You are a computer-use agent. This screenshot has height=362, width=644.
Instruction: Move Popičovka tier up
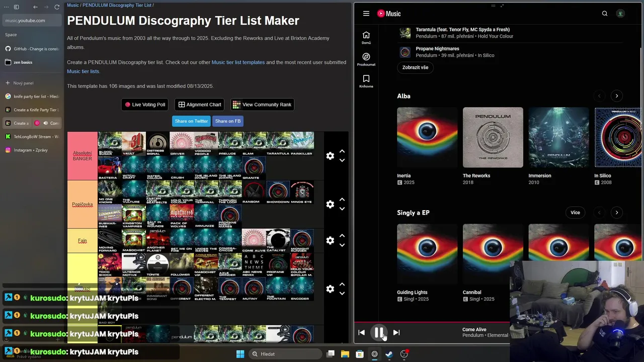pos(342,200)
